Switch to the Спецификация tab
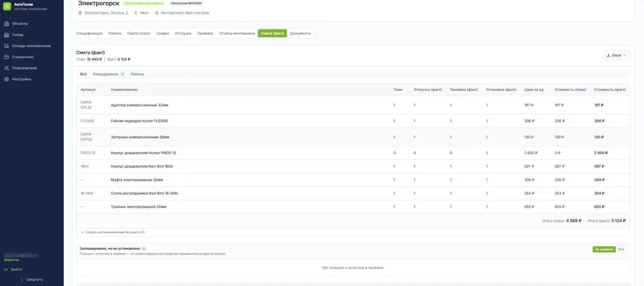The height and width of the screenshot is (286, 644). [89, 33]
